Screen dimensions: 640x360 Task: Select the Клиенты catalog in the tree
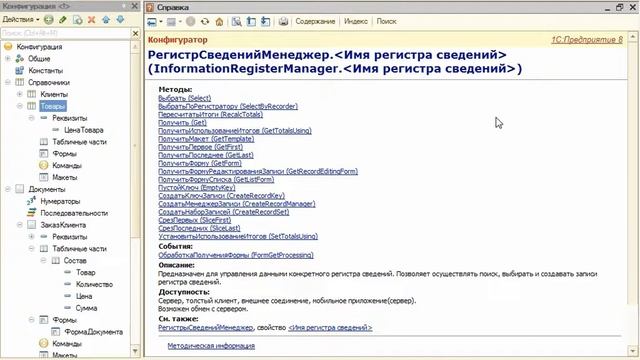coord(54,94)
